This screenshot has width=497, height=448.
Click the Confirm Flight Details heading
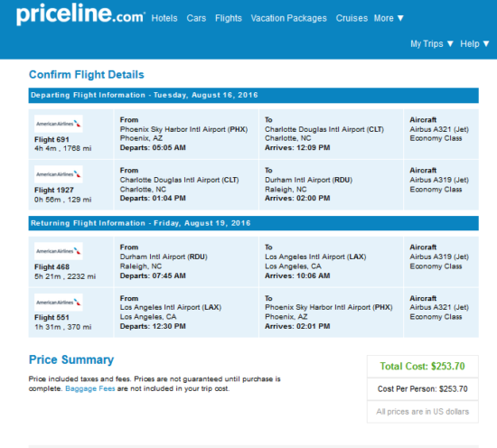tap(86, 75)
